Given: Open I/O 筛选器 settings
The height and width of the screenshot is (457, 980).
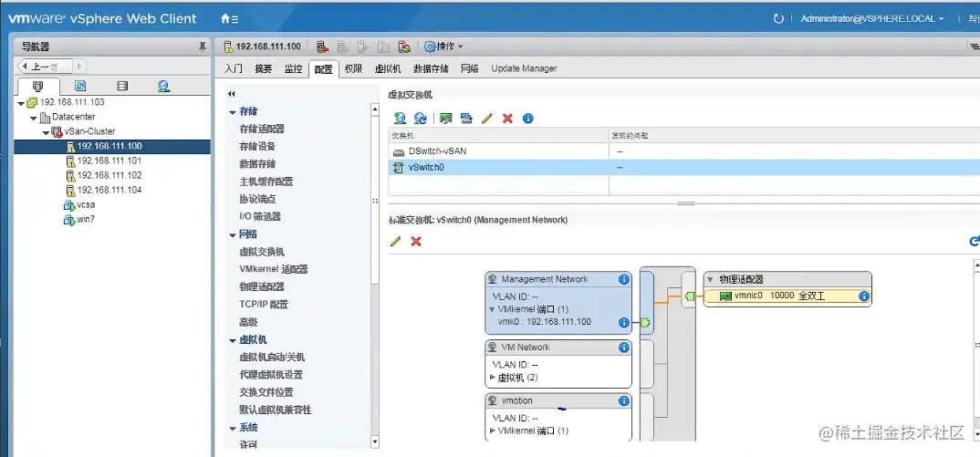Looking at the screenshot, I should (x=260, y=216).
